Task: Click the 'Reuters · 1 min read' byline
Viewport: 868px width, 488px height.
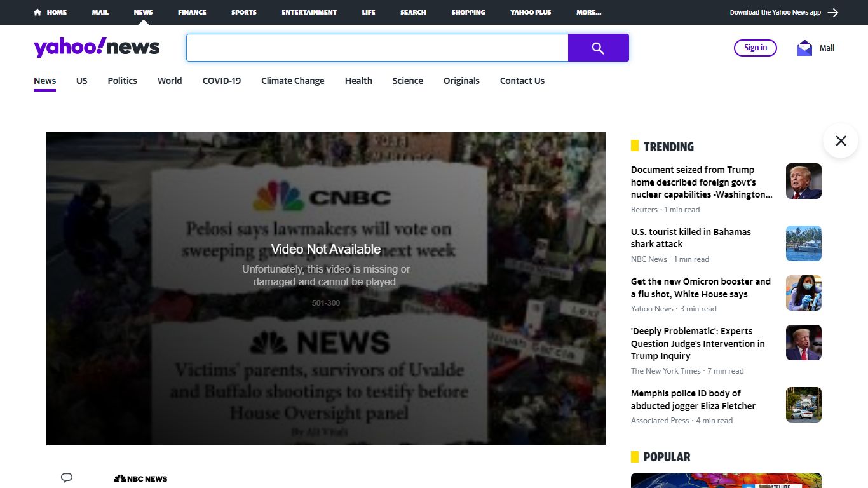Action: [665, 210]
